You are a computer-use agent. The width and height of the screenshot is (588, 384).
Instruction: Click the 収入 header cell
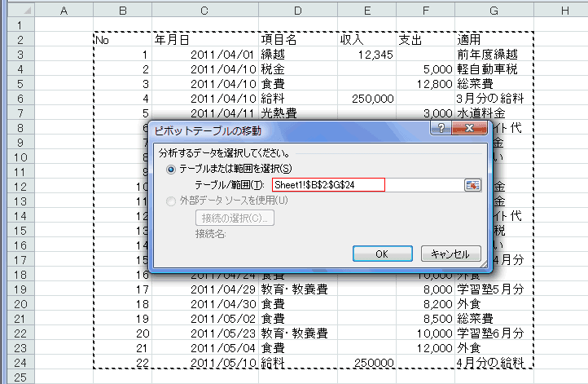367,40
